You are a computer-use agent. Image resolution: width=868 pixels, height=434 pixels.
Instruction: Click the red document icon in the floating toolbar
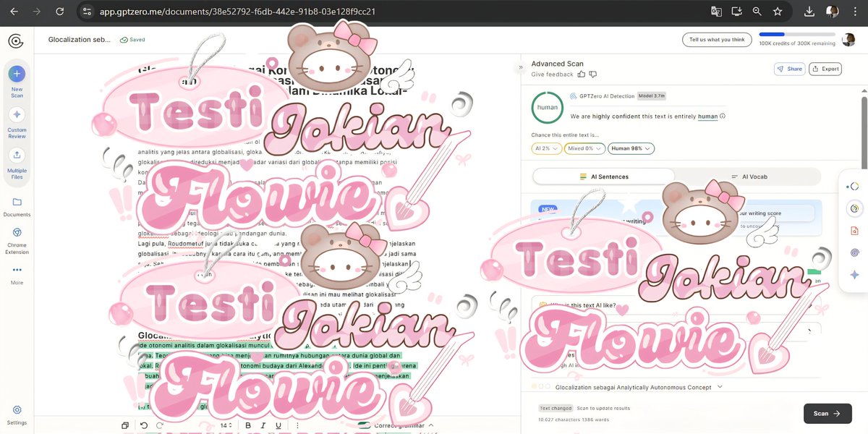[x=854, y=231]
